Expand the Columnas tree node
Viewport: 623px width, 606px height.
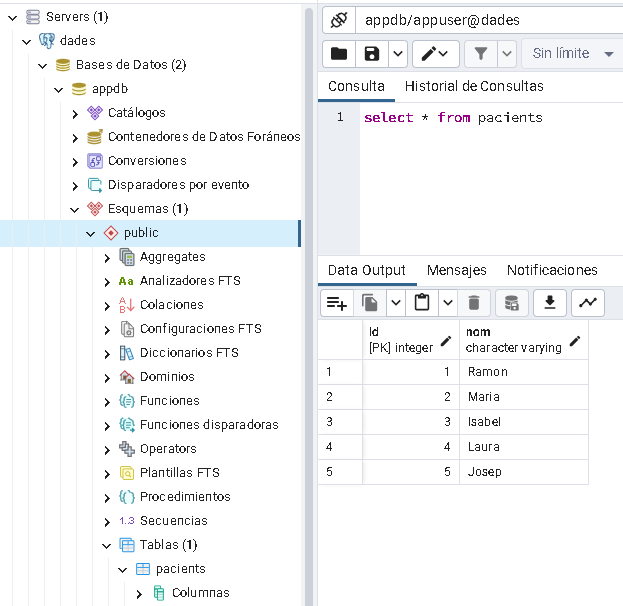click(139, 593)
